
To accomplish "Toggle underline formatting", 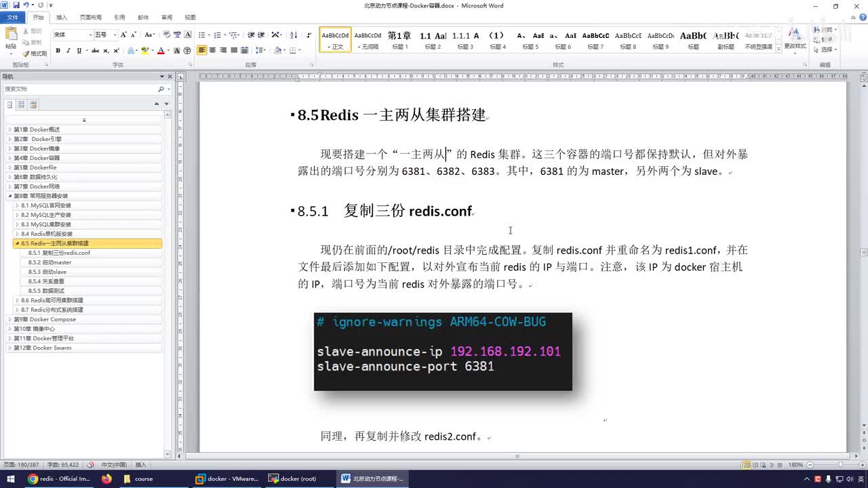I will [x=79, y=51].
